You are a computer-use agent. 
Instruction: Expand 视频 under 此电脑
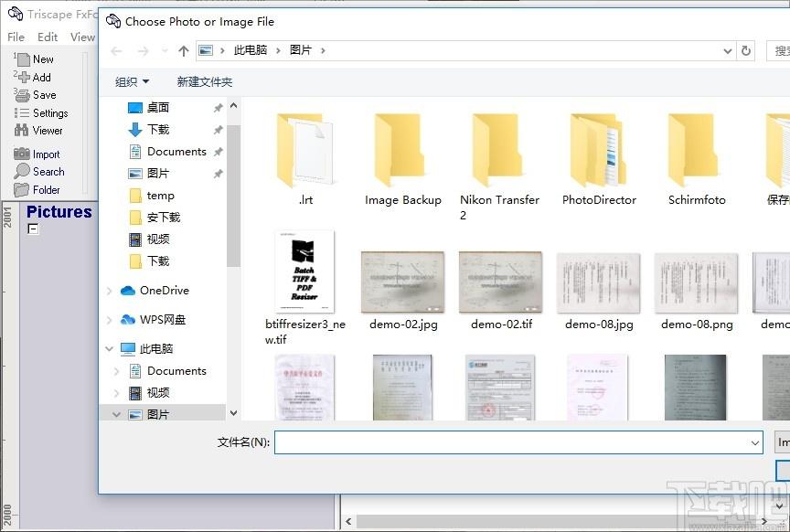[x=116, y=393]
